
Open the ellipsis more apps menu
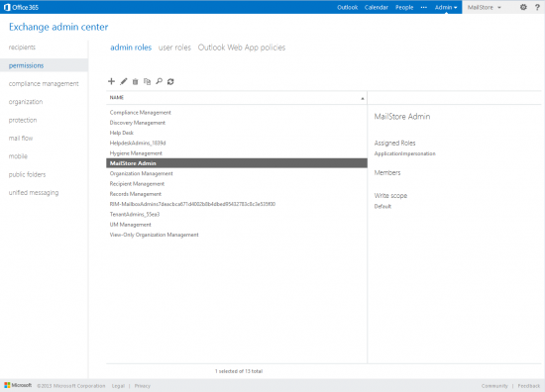tap(423, 7)
